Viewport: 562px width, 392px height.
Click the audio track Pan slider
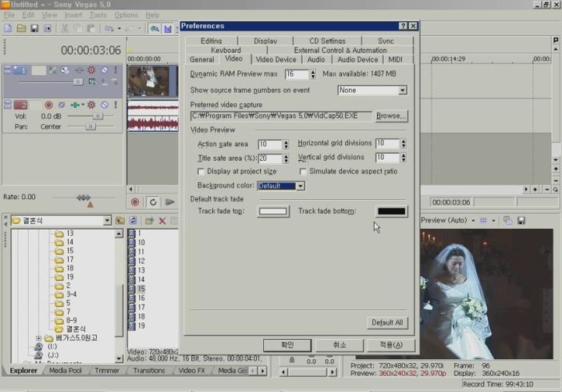click(91, 127)
